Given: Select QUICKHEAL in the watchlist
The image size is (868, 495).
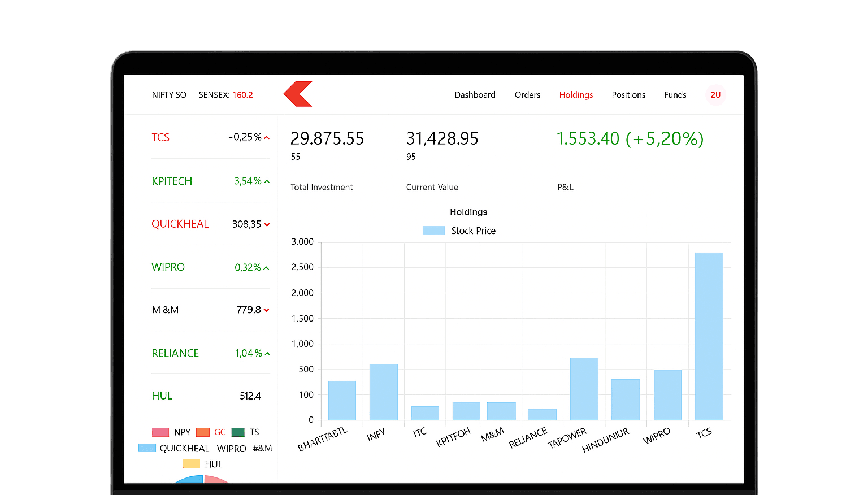Looking at the screenshot, I should click(180, 224).
